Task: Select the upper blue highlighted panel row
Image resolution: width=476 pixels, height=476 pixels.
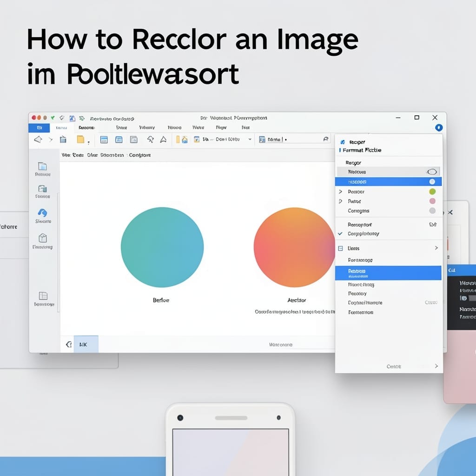Action: tap(388, 182)
